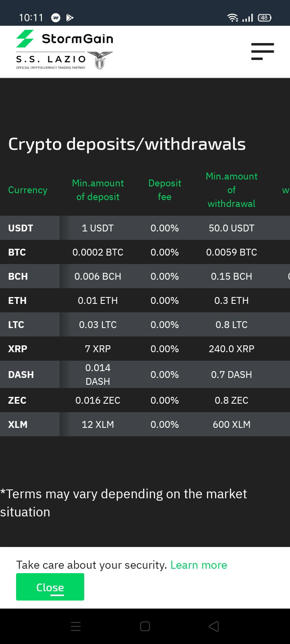Image resolution: width=290 pixels, height=644 pixels.
Task: Tap the Android recent apps icon
Action: coord(76,626)
